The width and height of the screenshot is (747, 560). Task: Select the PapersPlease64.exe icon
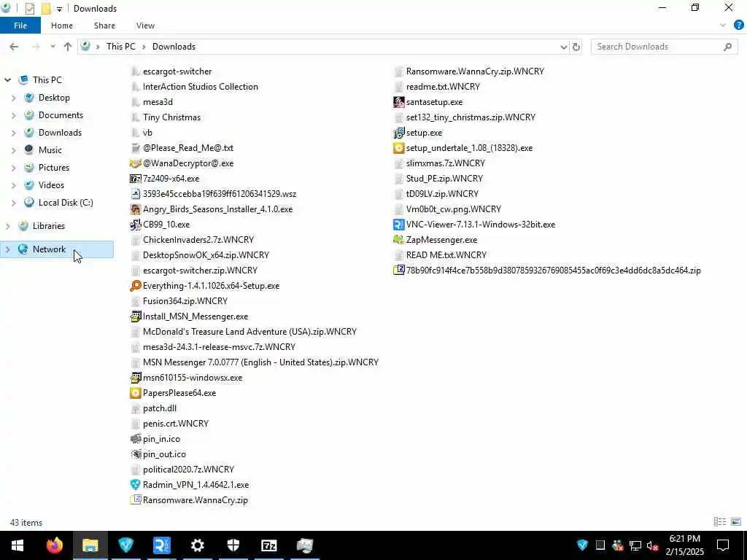tap(135, 393)
